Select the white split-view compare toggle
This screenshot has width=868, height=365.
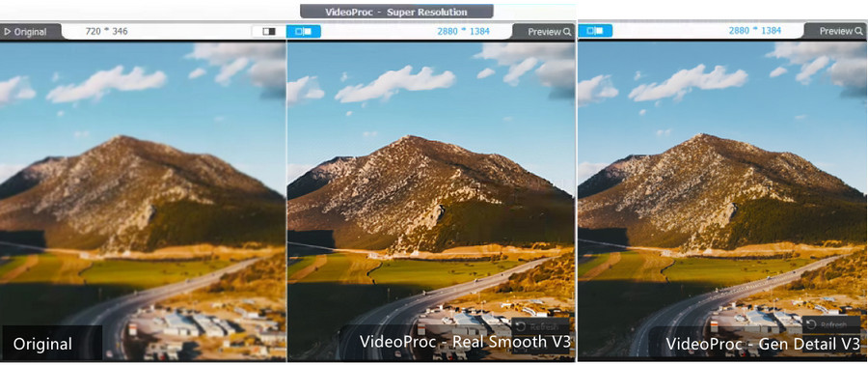coord(269,32)
